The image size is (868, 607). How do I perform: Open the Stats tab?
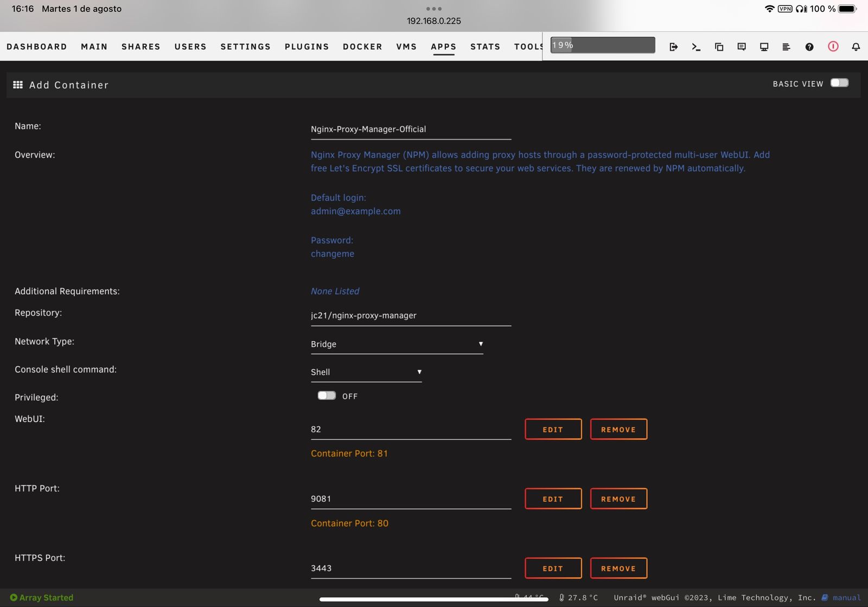point(486,47)
